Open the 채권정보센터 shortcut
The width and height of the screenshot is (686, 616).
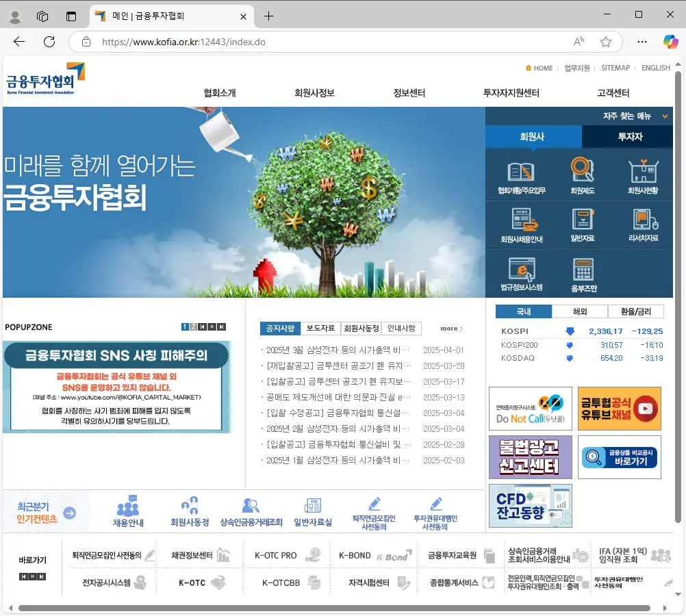coord(201,556)
